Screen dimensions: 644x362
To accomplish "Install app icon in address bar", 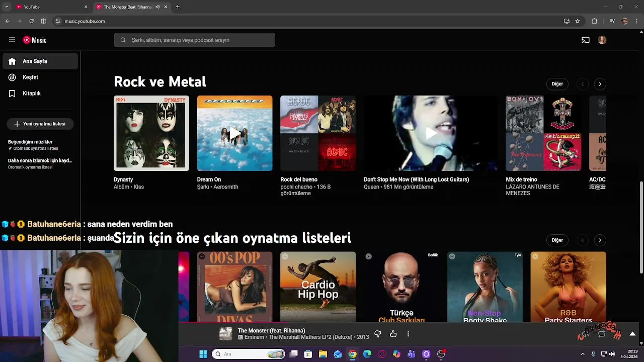I will pos(567,21).
